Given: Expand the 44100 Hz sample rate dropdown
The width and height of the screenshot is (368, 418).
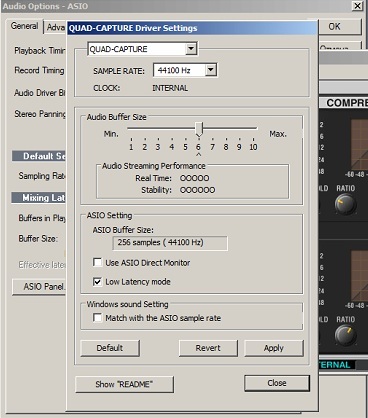Looking at the screenshot, I should 211,70.
